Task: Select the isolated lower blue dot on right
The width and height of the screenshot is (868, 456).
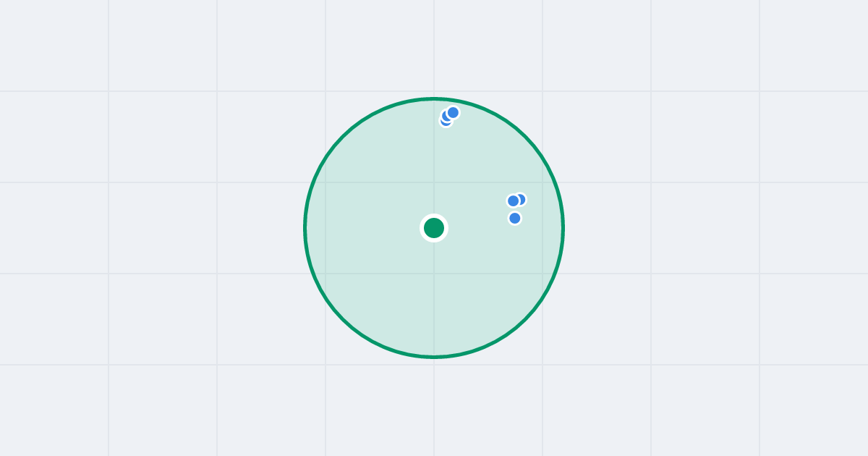Action: [x=515, y=218]
